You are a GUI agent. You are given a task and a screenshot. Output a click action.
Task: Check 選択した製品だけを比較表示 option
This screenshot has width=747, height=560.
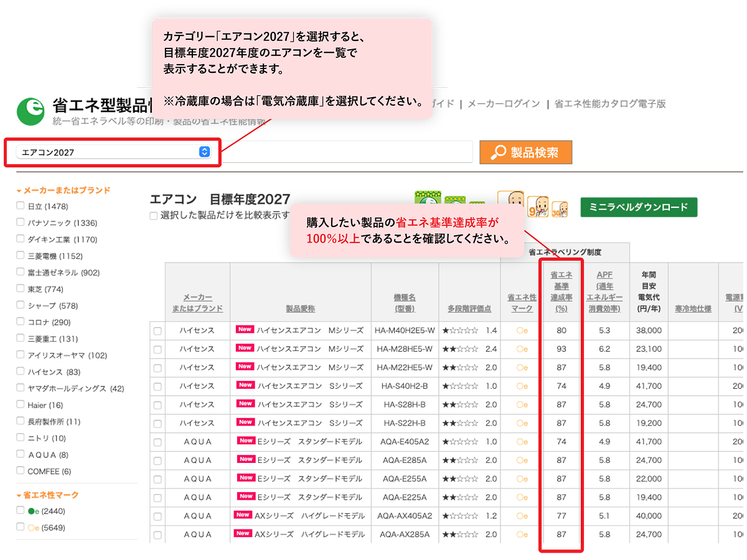tap(154, 216)
